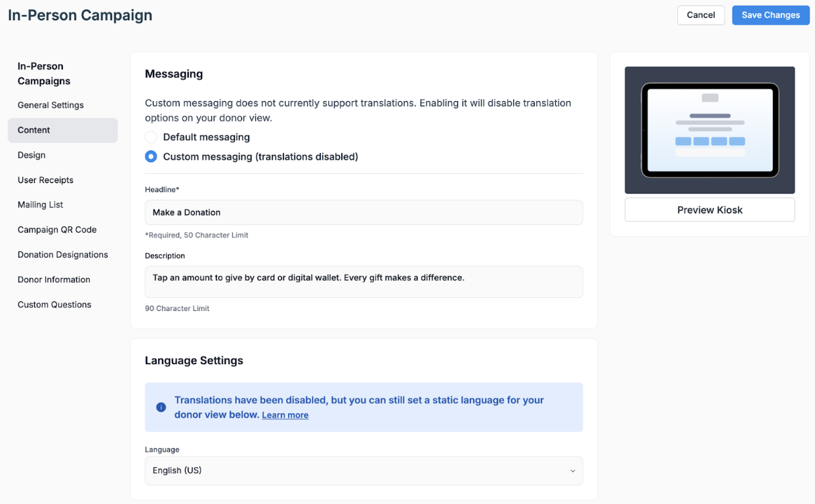Click the 'Custom messaging does not currently support' notice
The height and width of the screenshot is (504, 815).
358,110
